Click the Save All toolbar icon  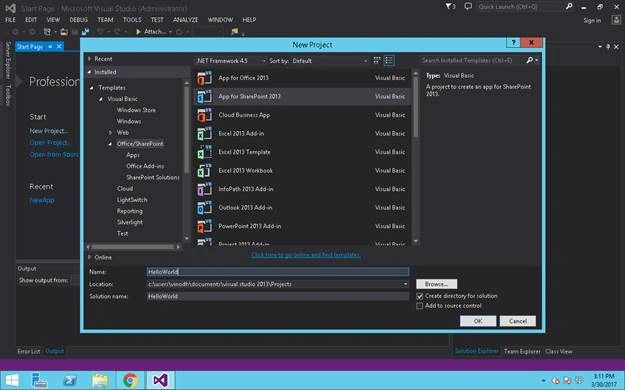click(85, 32)
